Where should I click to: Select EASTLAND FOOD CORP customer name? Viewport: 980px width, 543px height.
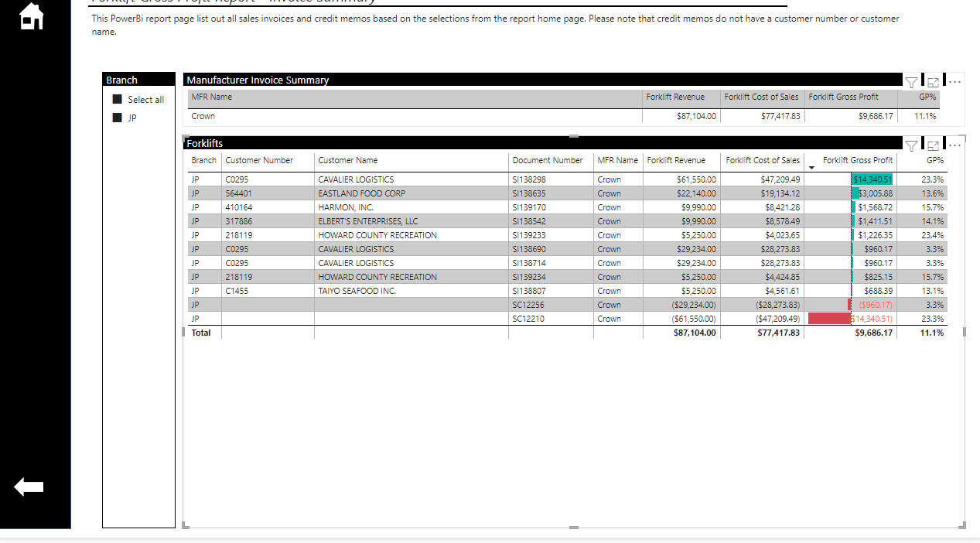point(361,193)
